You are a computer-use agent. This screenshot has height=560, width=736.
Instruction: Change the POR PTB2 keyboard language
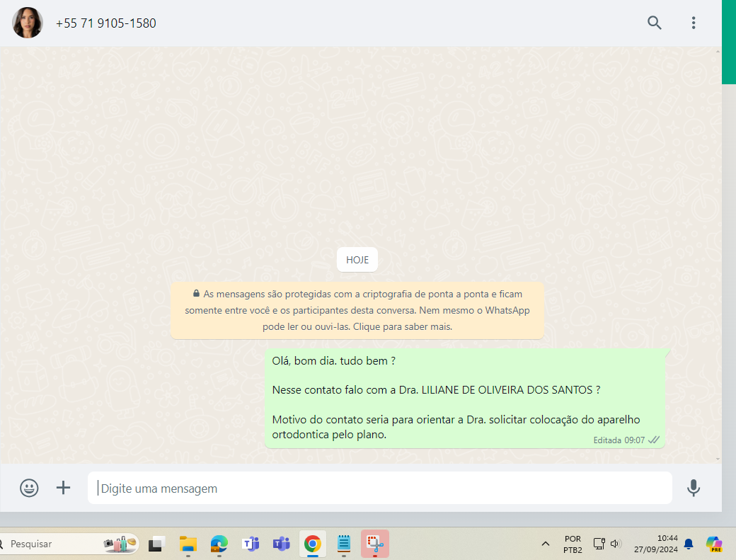(x=573, y=544)
